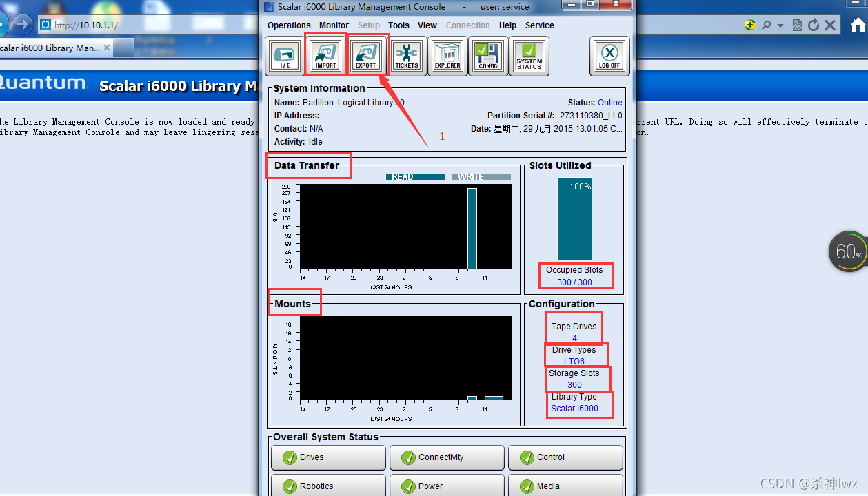The width and height of the screenshot is (868, 496).
Task: Click the browser compatibility view icon
Action: coord(797,25)
